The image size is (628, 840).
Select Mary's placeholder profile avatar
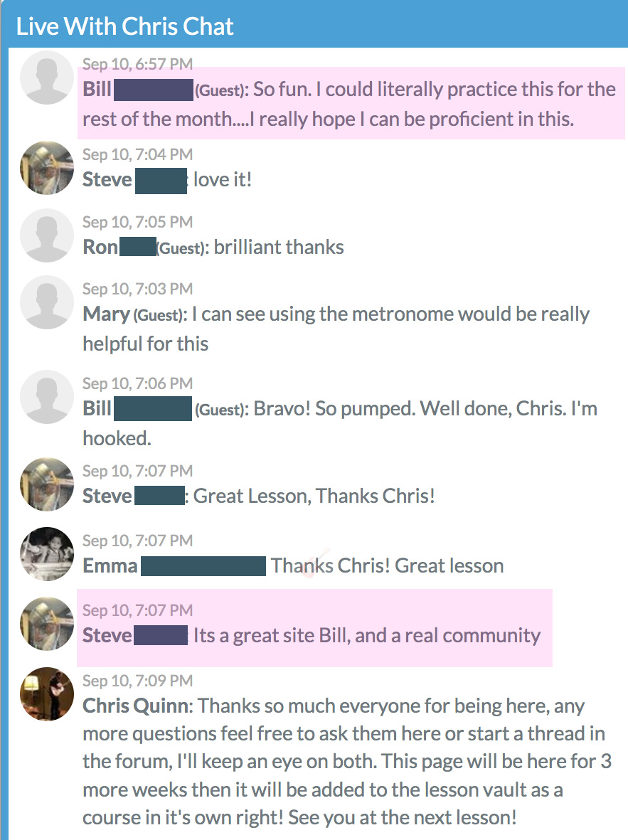coord(47,302)
